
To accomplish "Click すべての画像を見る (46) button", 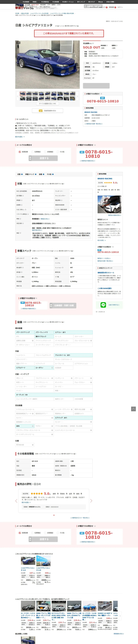I will click(x=48, y=103).
